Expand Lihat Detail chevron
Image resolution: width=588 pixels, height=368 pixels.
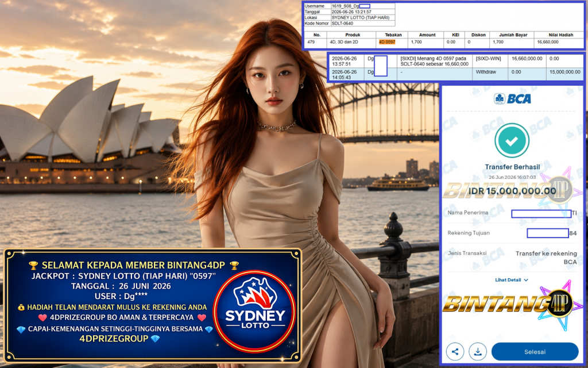(526, 280)
